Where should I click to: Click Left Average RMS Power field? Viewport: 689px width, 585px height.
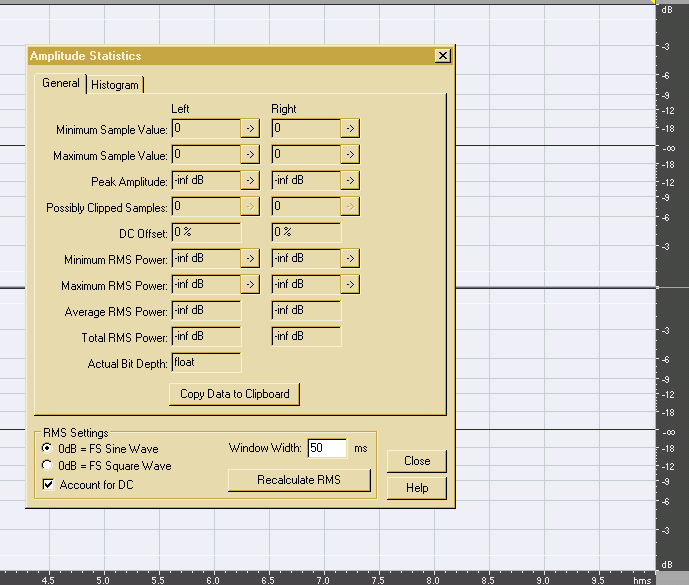[206, 310]
